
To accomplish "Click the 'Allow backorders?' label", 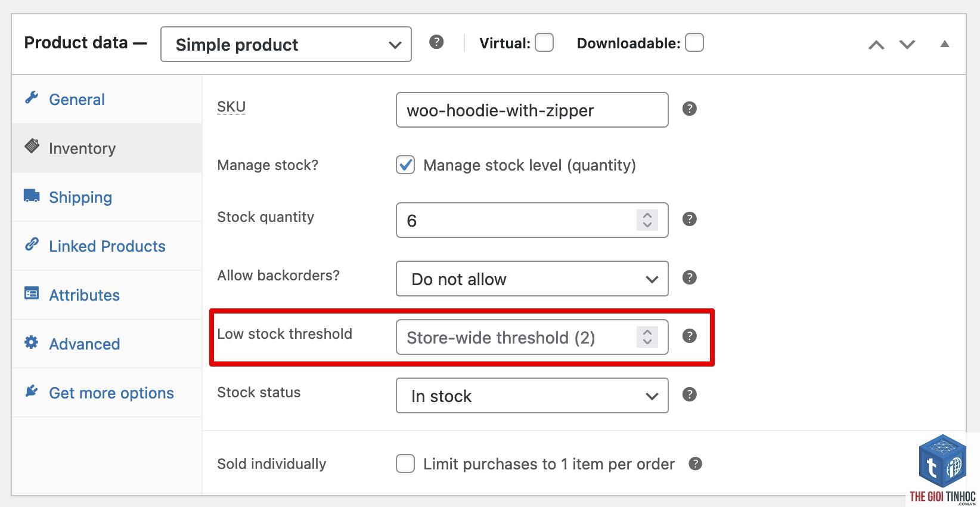I will pyautogui.click(x=278, y=276).
